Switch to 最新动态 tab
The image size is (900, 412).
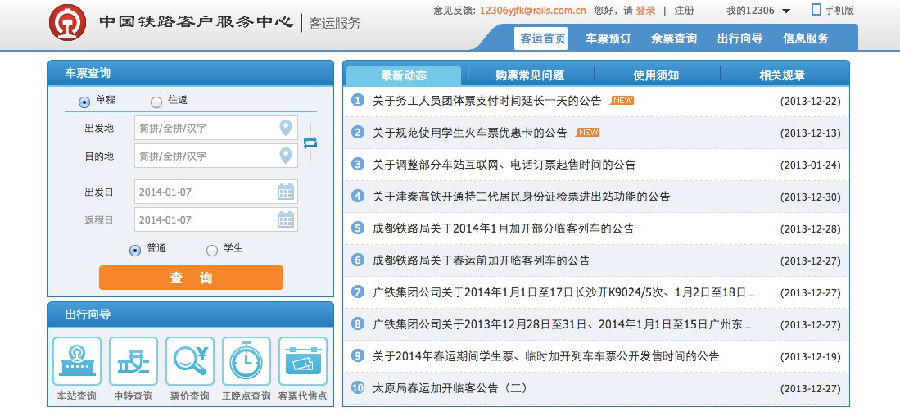point(404,75)
